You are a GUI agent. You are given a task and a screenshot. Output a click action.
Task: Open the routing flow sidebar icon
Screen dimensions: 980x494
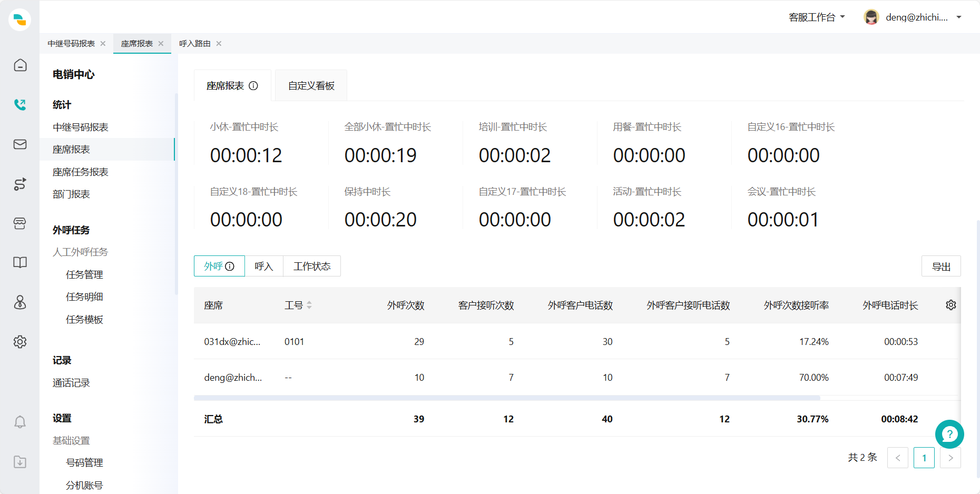(20, 184)
